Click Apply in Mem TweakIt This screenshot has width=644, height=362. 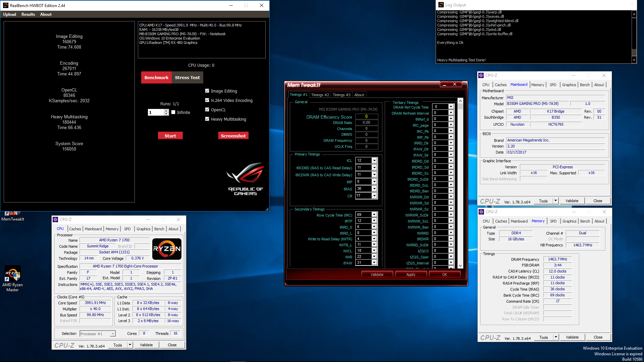pyautogui.click(x=411, y=275)
